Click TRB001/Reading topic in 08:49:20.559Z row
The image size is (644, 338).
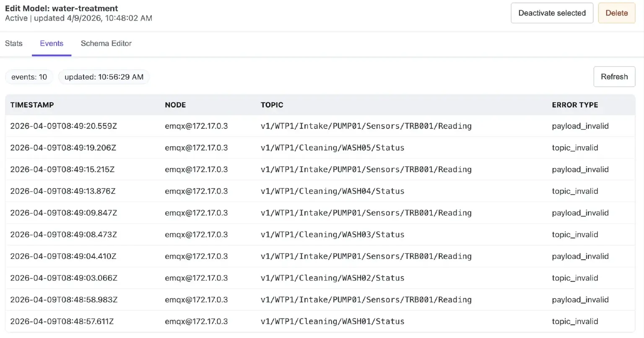[x=366, y=126]
